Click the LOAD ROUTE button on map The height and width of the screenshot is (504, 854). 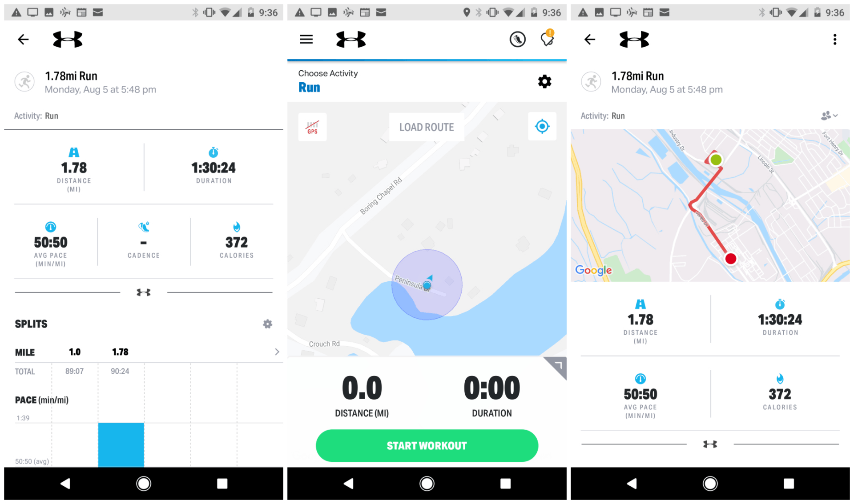tap(427, 127)
